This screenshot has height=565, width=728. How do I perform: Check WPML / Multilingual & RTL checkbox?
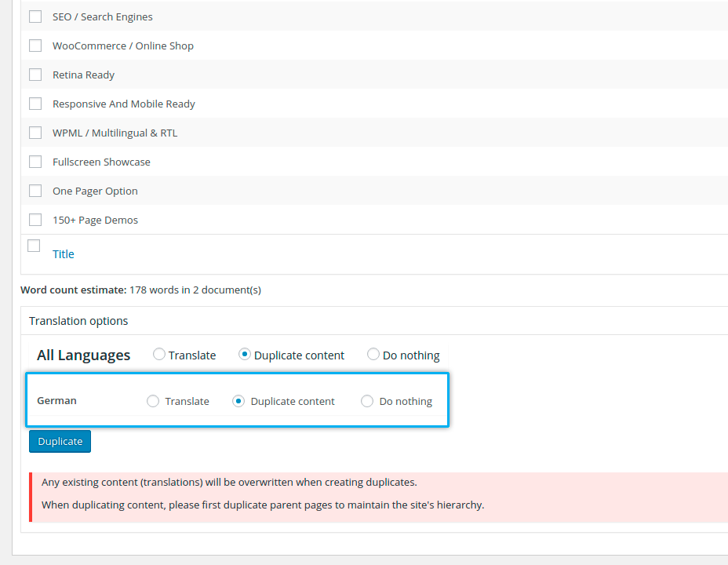[35, 133]
